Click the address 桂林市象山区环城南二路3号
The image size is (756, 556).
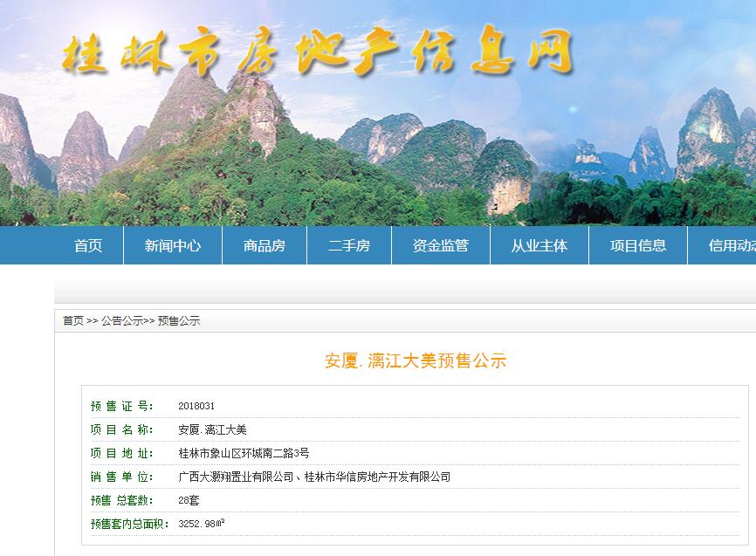coord(244,453)
